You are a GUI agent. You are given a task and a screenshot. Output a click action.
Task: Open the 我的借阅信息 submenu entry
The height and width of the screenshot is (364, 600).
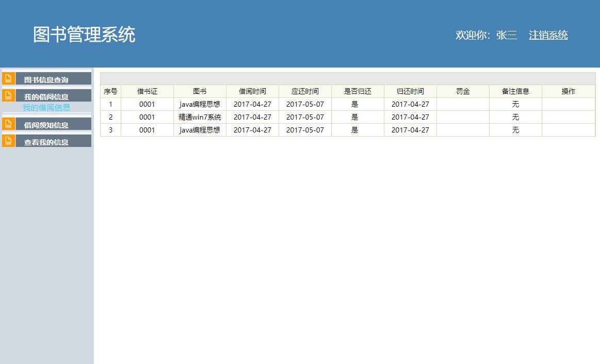tap(46, 108)
